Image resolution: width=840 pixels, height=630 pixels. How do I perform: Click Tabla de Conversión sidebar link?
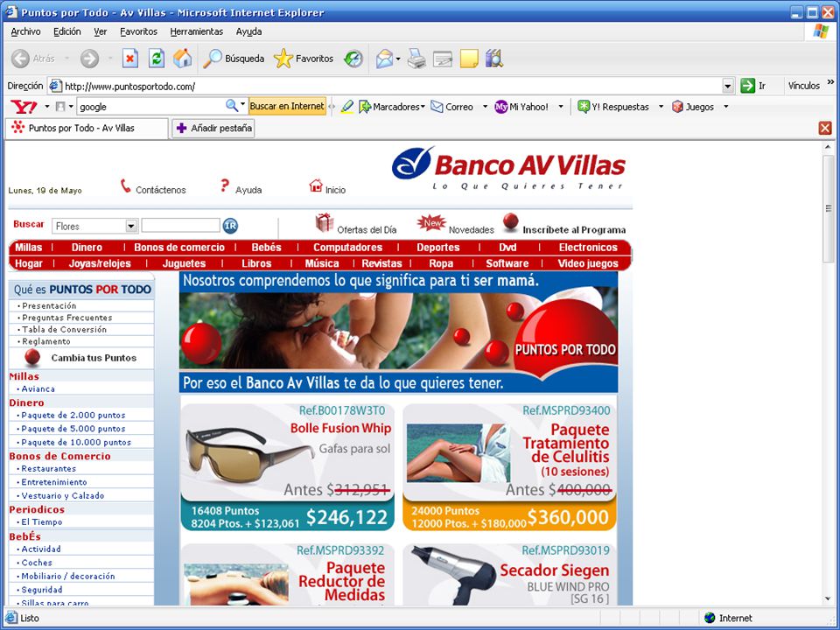[64, 330]
